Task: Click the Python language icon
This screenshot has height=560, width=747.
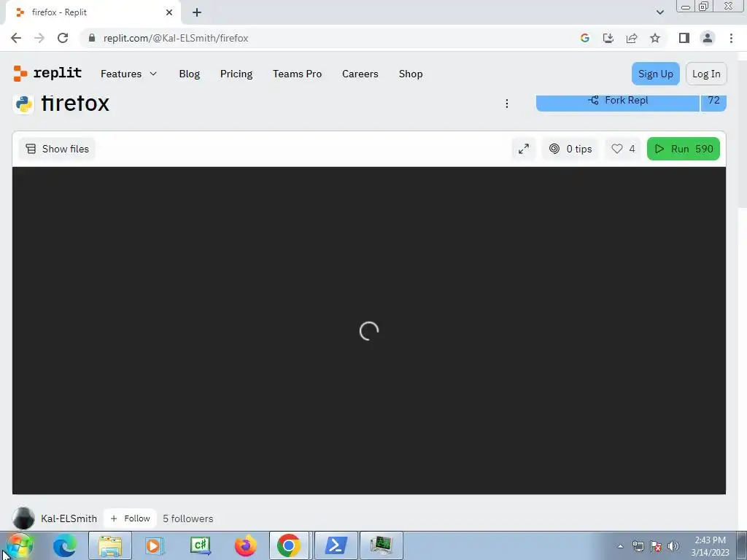Action: tap(23, 104)
